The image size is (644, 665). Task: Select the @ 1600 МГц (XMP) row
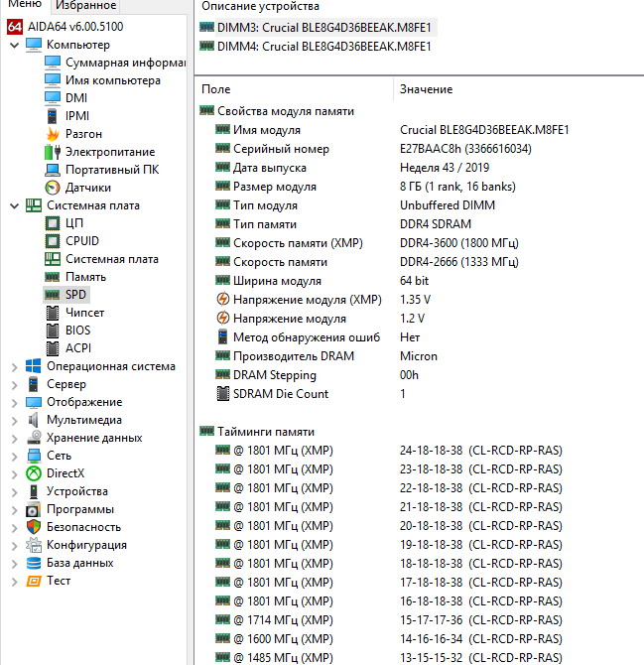pyautogui.click(x=388, y=639)
